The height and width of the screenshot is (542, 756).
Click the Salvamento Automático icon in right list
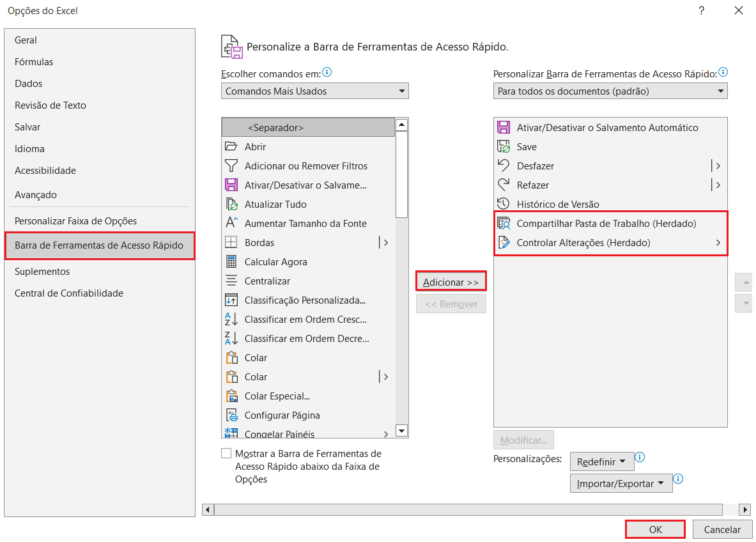click(x=504, y=127)
